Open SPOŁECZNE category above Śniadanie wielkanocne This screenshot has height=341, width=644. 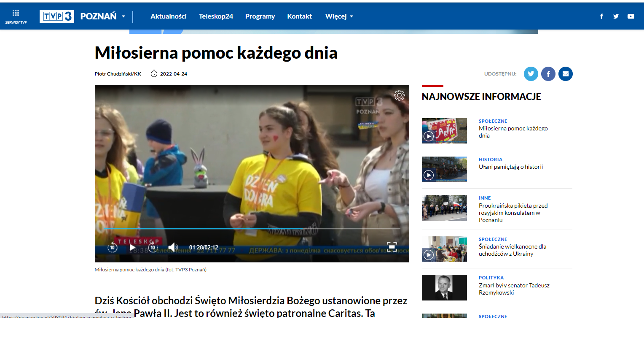493,239
